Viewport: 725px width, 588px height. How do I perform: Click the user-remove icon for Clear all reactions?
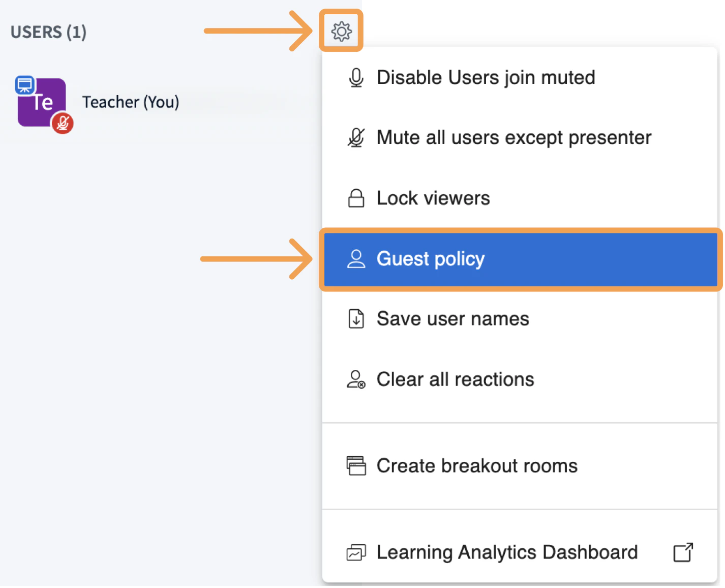coord(356,379)
